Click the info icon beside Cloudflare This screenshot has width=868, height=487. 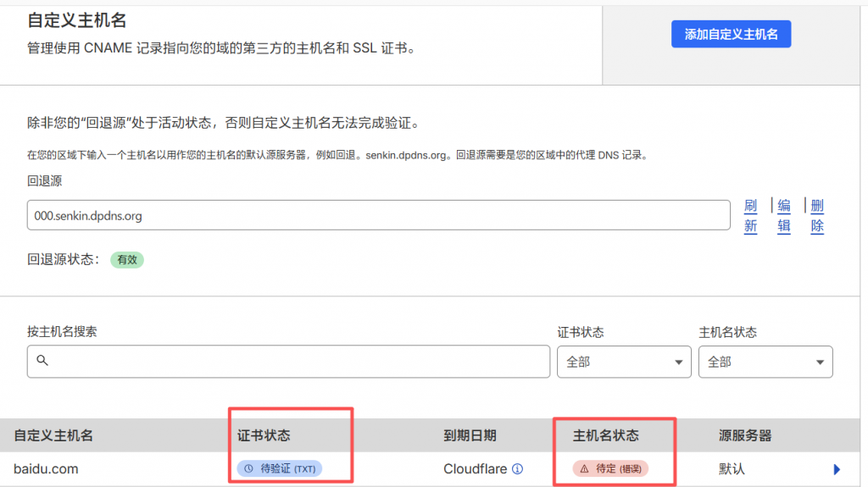point(517,469)
